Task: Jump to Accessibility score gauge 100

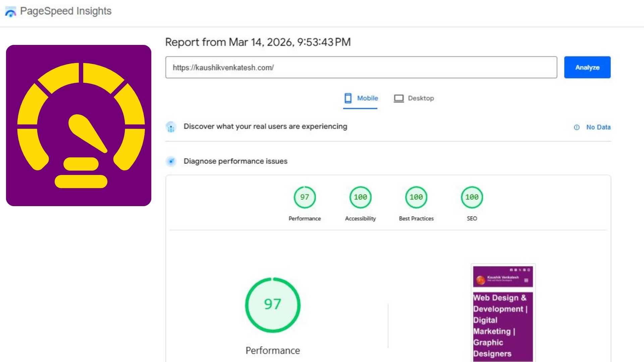Action: pyautogui.click(x=360, y=197)
